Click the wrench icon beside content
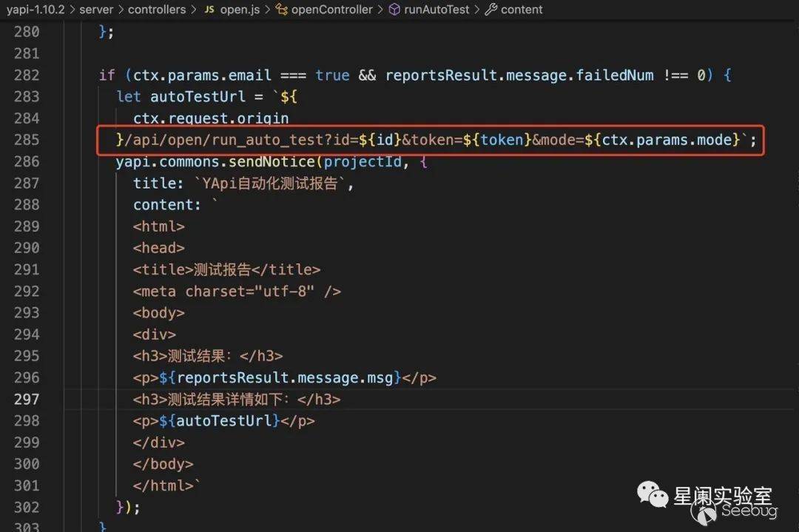 click(x=490, y=9)
